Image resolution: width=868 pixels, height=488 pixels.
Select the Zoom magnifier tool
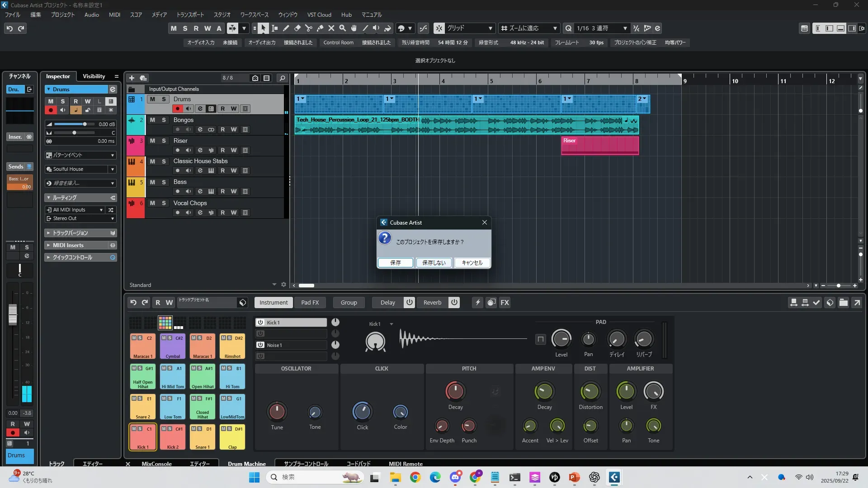click(x=343, y=28)
